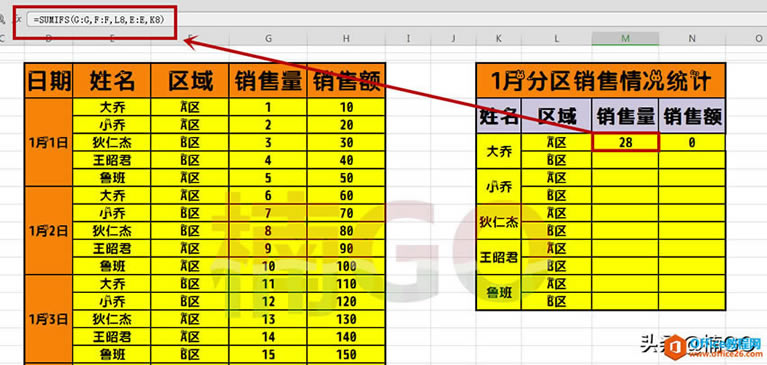Select 狄仁杰 in the row with 销售量 3
Image resolution: width=767 pixels, height=365 pixels.
(112, 142)
